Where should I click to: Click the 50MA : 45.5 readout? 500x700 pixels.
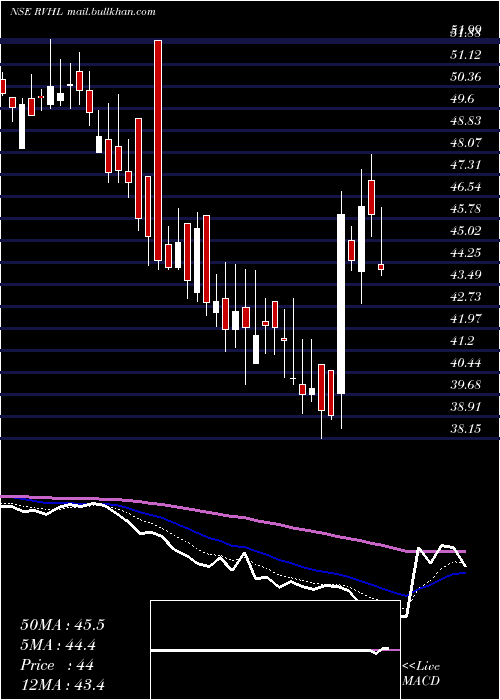tap(62, 625)
